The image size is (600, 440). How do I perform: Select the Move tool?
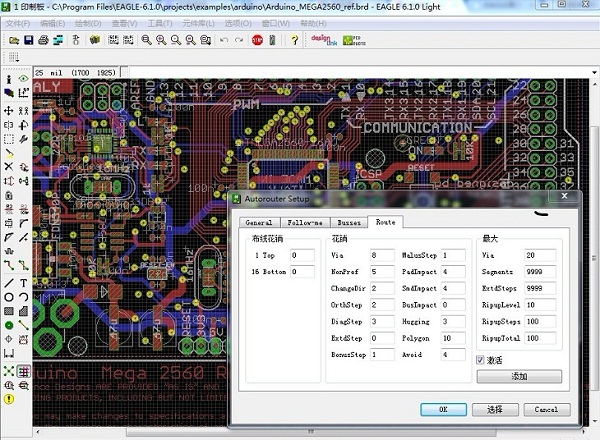pos(9,111)
